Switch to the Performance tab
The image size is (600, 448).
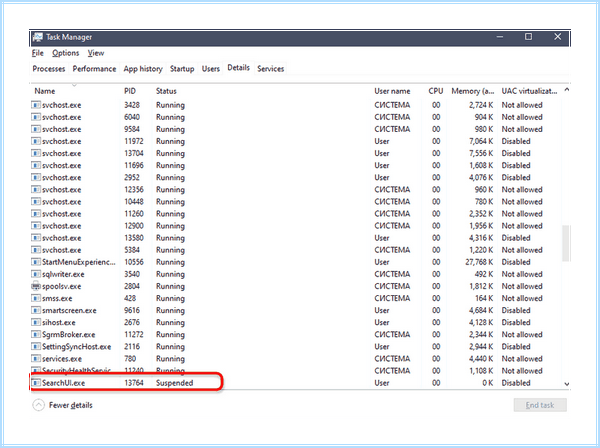pyautogui.click(x=94, y=69)
